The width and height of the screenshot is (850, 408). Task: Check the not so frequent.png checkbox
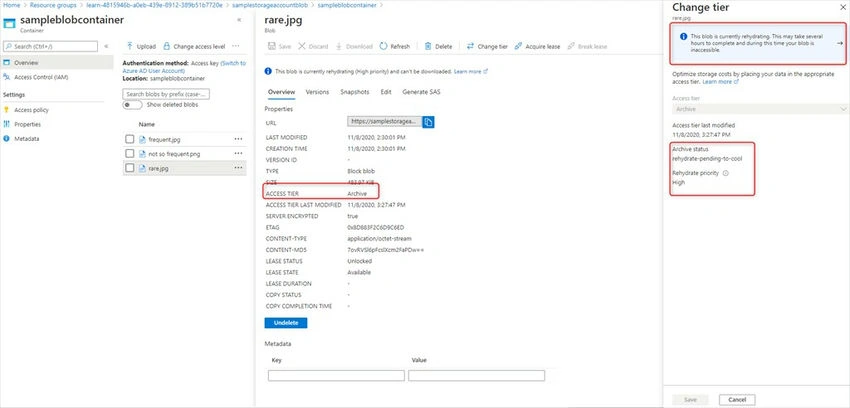[x=130, y=154]
